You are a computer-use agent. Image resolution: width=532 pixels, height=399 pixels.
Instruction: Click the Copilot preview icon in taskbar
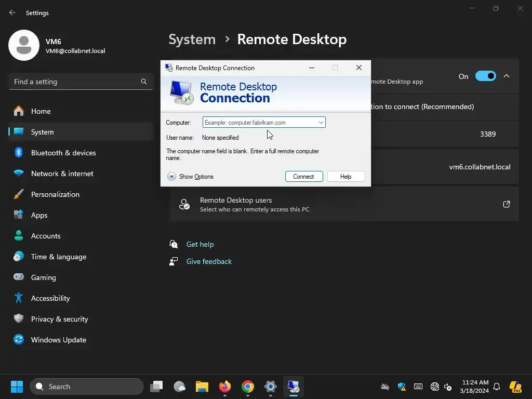pos(515,387)
